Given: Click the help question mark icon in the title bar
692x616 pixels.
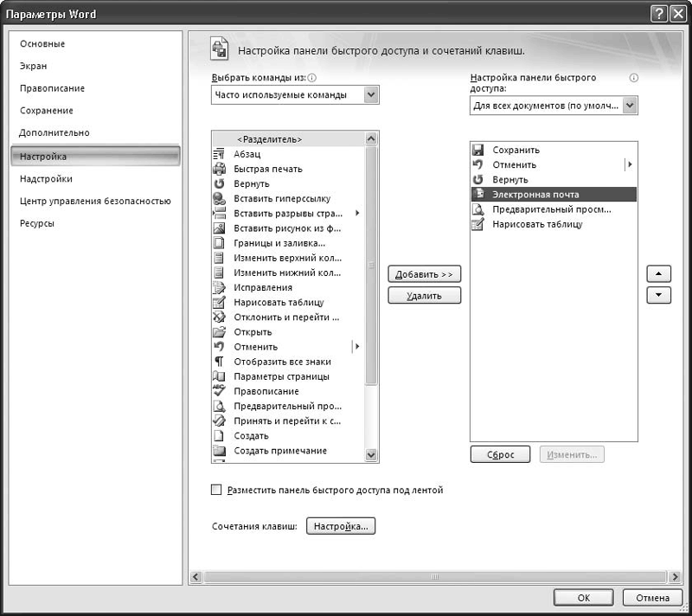Looking at the screenshot, I should (x=658, y=14).
